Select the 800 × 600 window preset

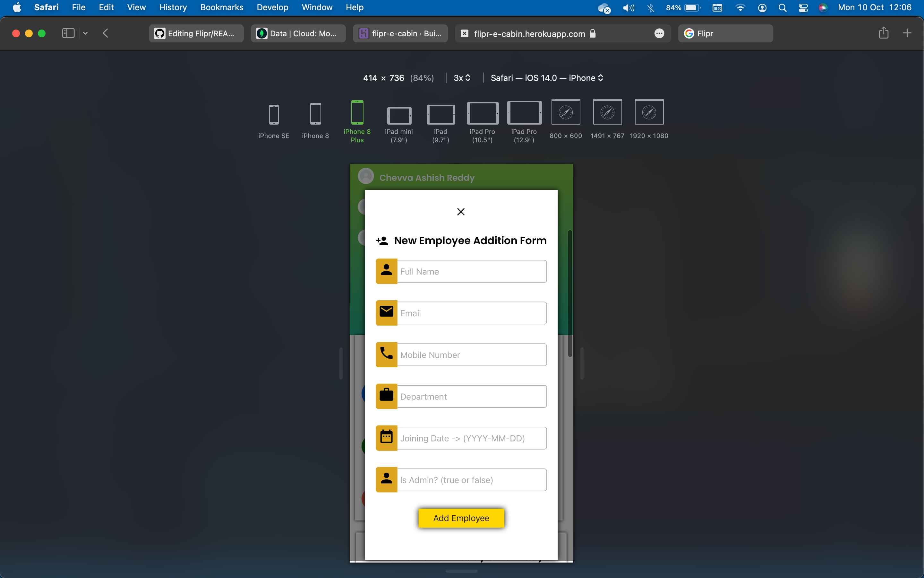click(566, 120)
